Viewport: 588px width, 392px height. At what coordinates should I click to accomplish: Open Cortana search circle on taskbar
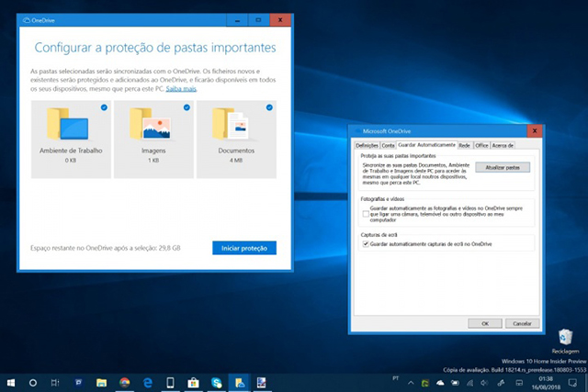[33, 383]
